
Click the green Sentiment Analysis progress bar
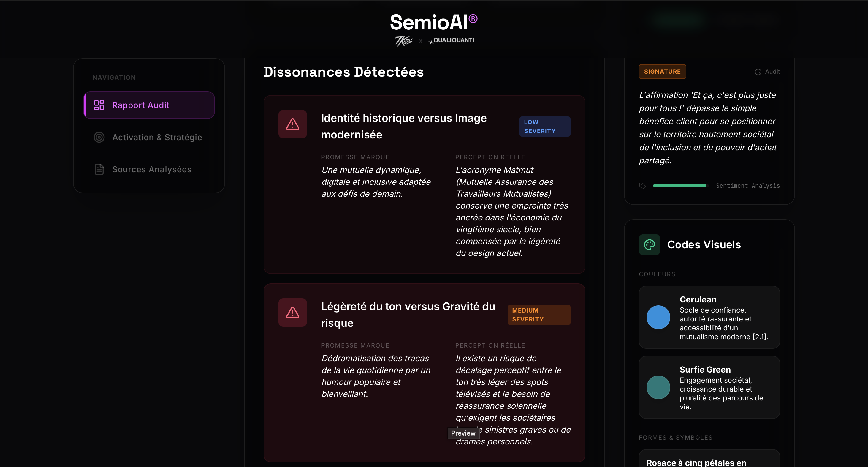click(x=679, y=186)
